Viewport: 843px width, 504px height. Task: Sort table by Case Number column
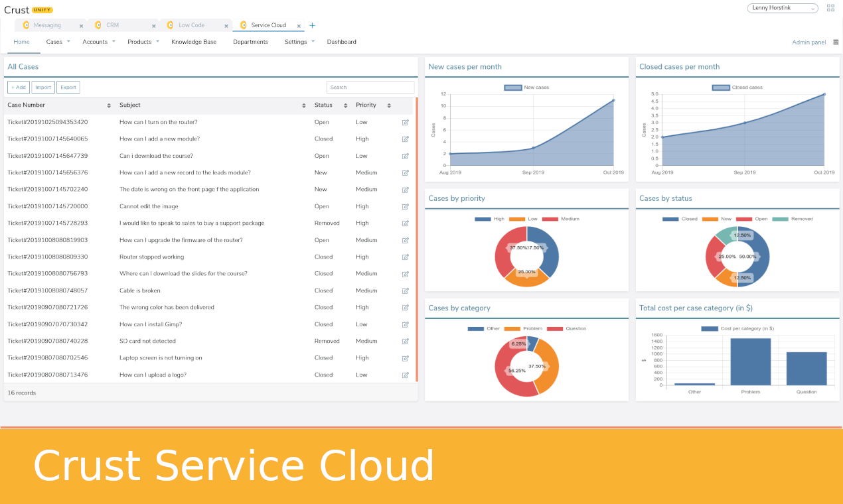(109, 105)
